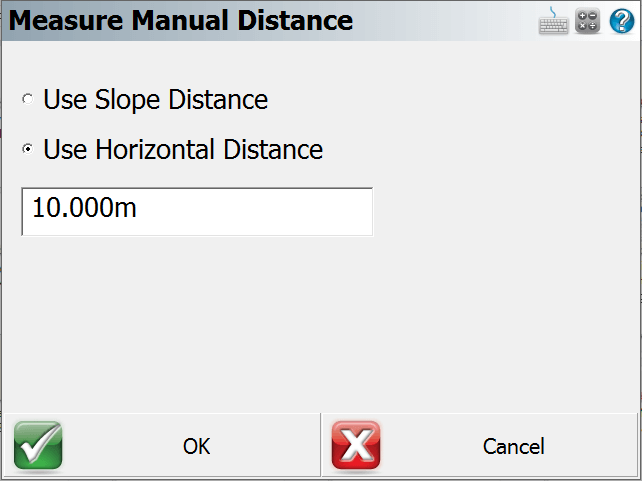Focus the 10.000m distance input field
Viewport: 642px width, 481px height.
point(197,212)
